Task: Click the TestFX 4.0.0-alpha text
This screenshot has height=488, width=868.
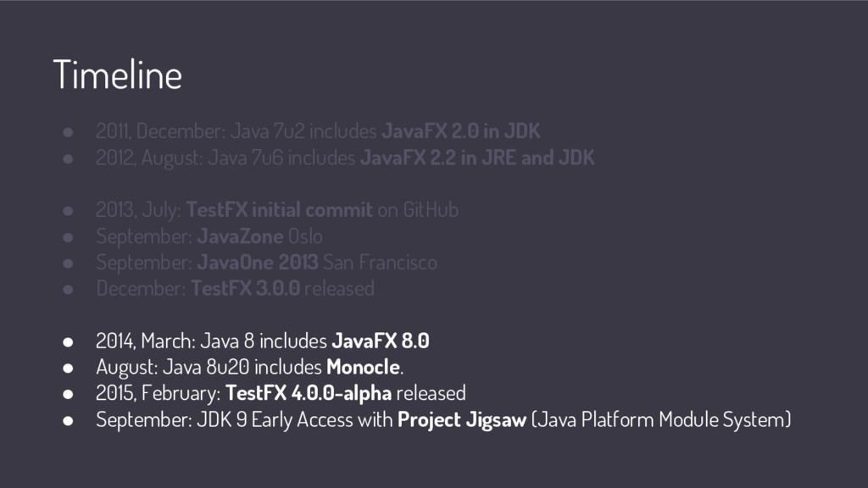Action: pos(309,393)
